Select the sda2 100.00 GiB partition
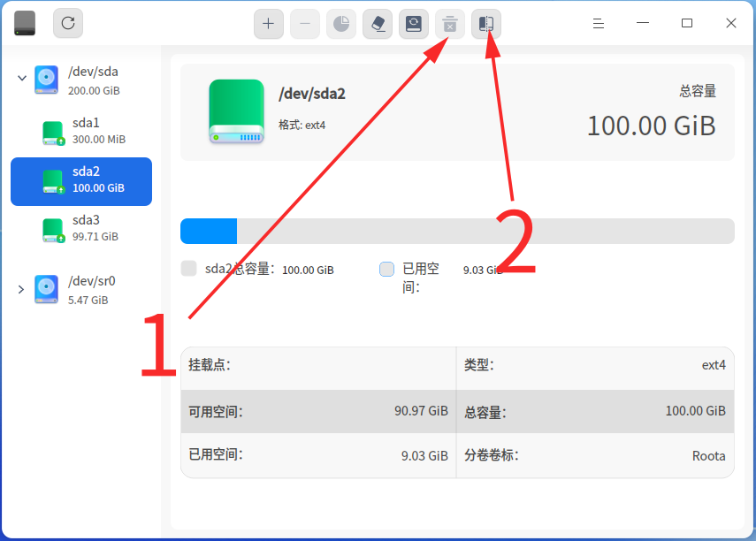 (x=81, y=182)
